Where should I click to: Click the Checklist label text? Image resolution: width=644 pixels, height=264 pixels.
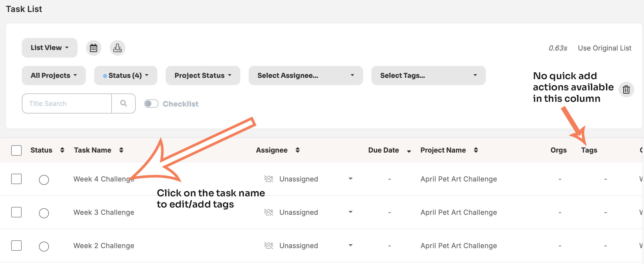pos(181,104)
